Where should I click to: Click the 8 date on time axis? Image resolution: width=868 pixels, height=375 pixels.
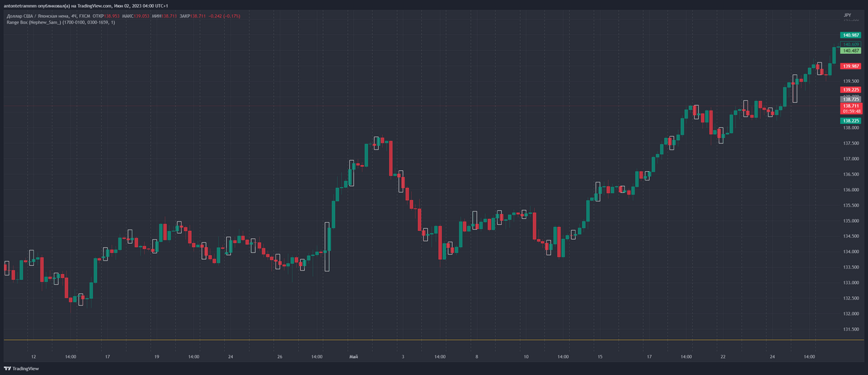pos(477,357)
